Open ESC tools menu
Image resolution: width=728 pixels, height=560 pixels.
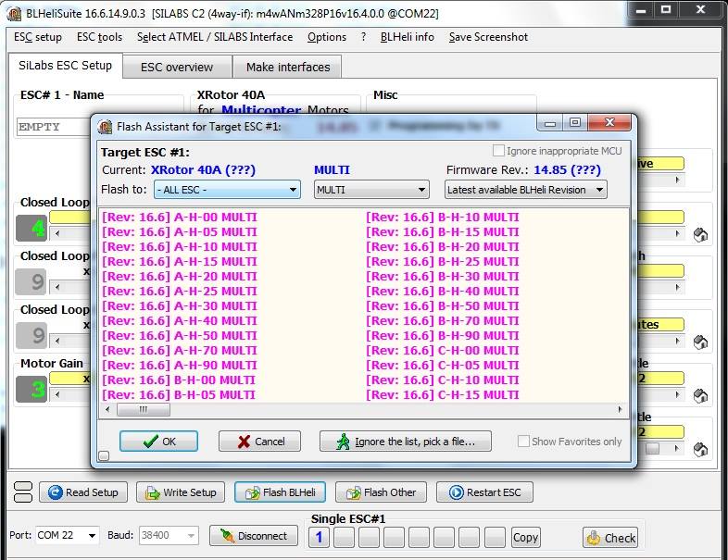pyautogui.click(x=99, y=37)
